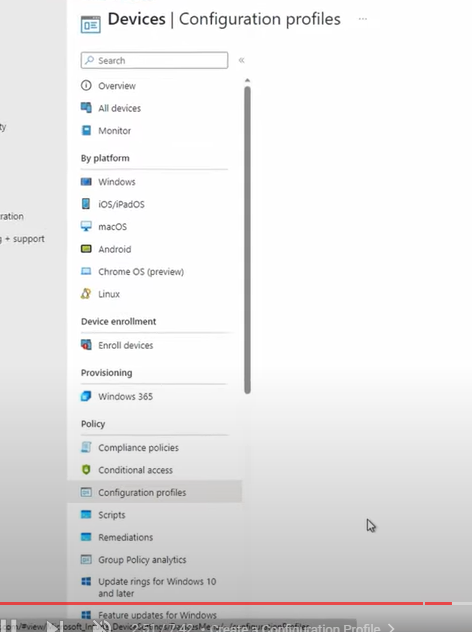Select the Configuration profiles icon
The height and width of the screenshot is (632, 472).
[x=86, y=492]
